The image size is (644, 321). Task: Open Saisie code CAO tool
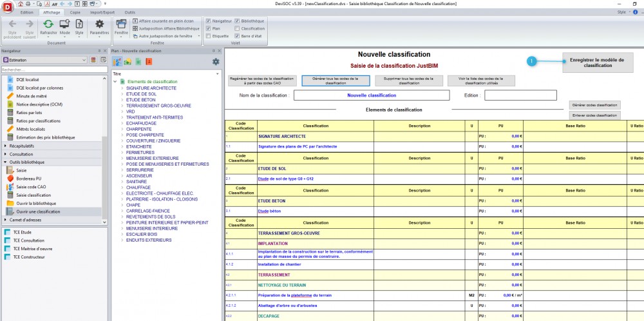31,186
